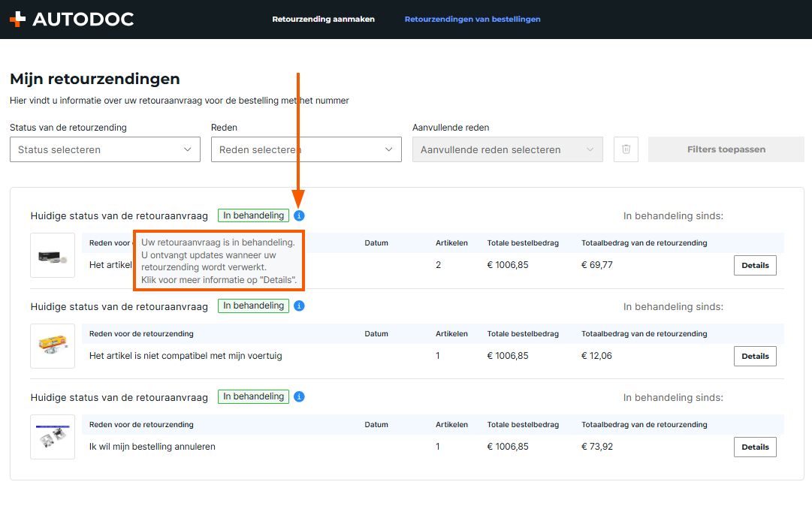Switch to 'Retourzendingen van bestellingen' tab
The image size is (812, 521).
pyautogui.click(x=472, y=20)
